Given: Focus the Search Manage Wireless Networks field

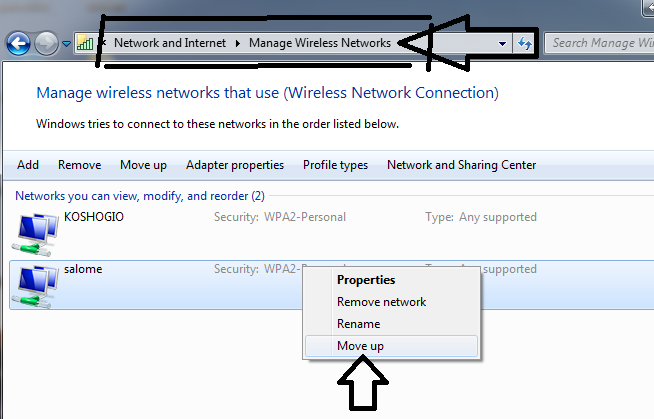Looking at the screenshot, I should [600, 43].
